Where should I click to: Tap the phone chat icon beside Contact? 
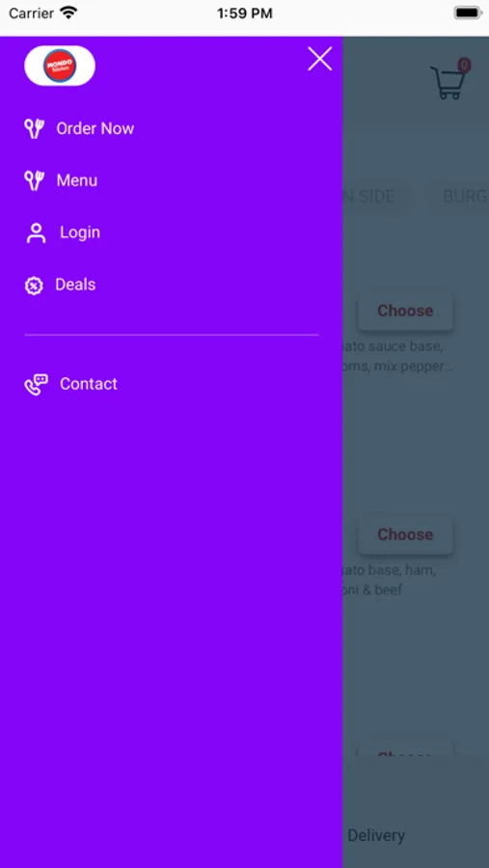(x=36, y=385)
